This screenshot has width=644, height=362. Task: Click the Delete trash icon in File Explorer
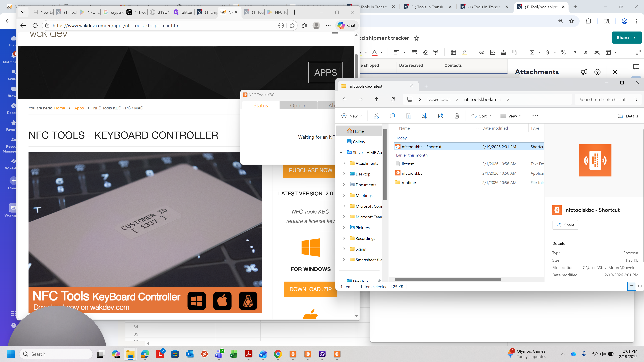pos(457,116)
